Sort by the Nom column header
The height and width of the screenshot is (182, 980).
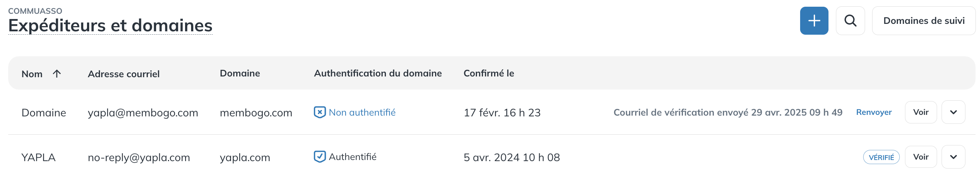pos(32,74)
